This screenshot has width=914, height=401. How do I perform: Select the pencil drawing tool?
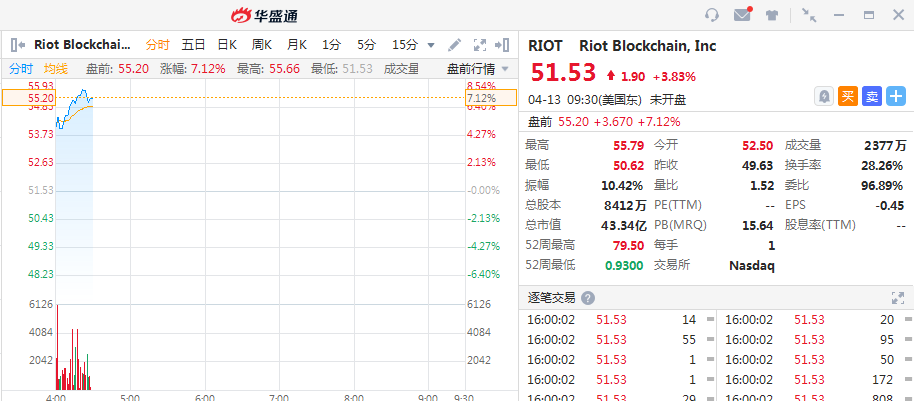(x=455, y=45)
